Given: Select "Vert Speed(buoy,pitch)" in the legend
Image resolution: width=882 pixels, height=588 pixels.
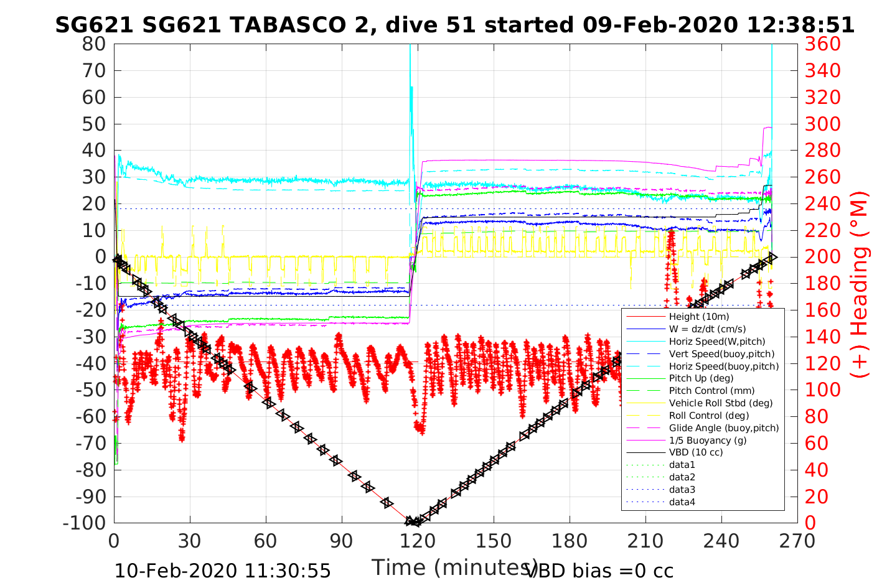Looking at the screenshot, I should point(721,354).
